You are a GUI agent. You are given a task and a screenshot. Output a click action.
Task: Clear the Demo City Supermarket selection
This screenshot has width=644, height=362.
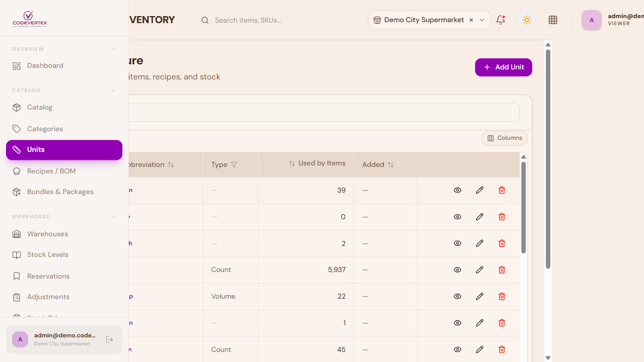point(471,20)
